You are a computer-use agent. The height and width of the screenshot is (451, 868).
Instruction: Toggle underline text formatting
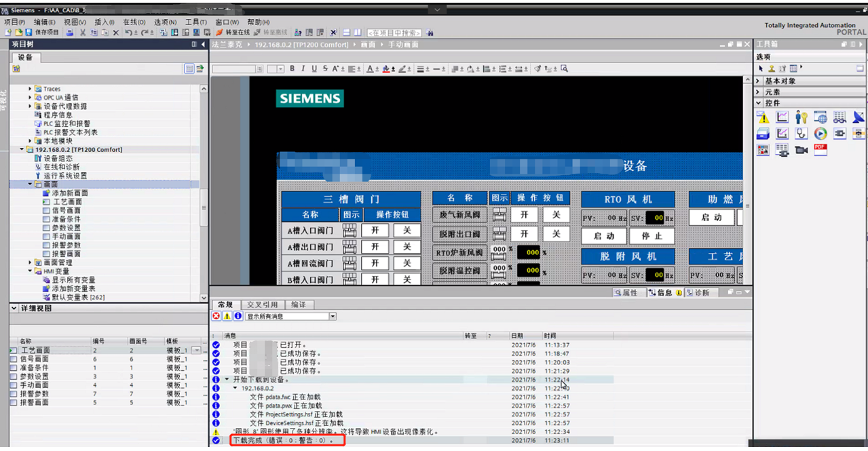(314, 68)
